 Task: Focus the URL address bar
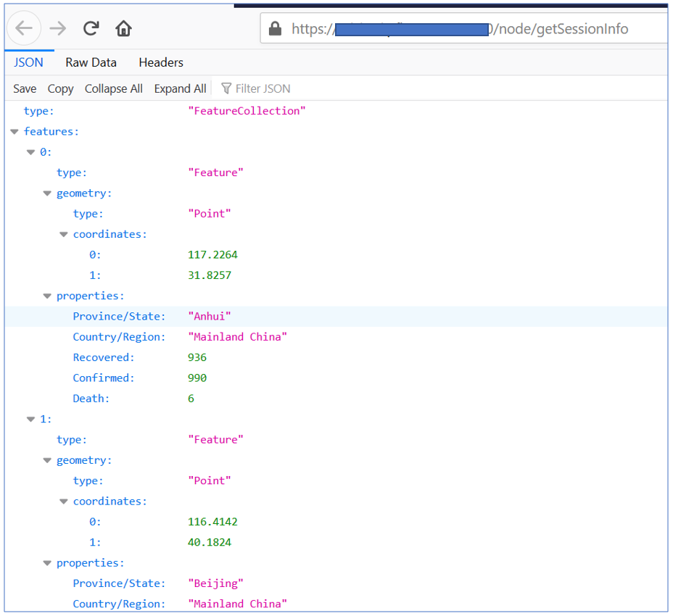(463, 28)
